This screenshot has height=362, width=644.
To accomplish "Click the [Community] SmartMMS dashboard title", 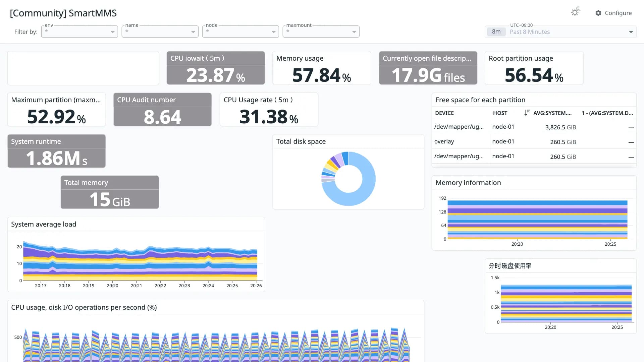I will (63, 13).
